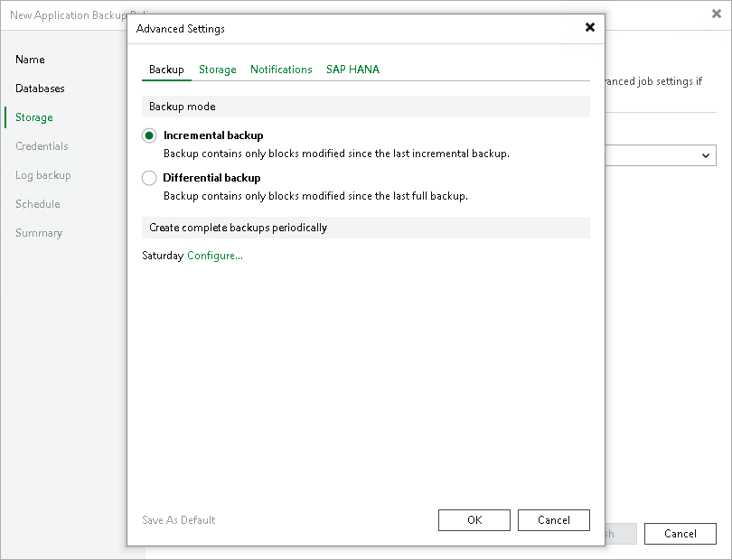Cancel the Advanced Settings dialog
This screenshot has width=732, height=560.
click(x=553, y=519)
